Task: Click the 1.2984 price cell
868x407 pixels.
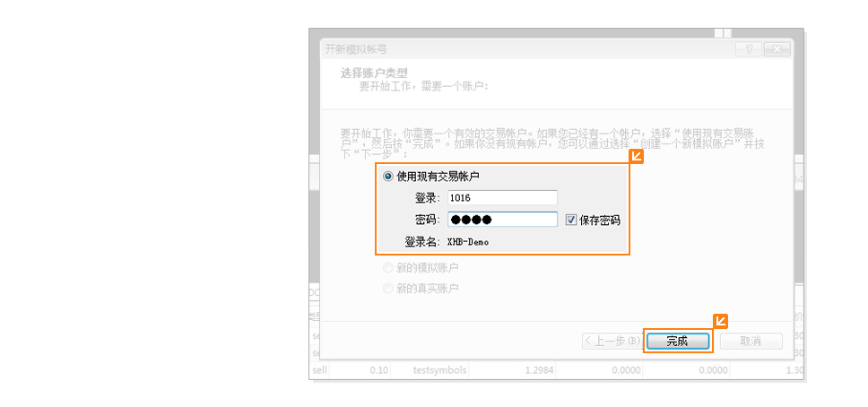Action: [539, 369]
